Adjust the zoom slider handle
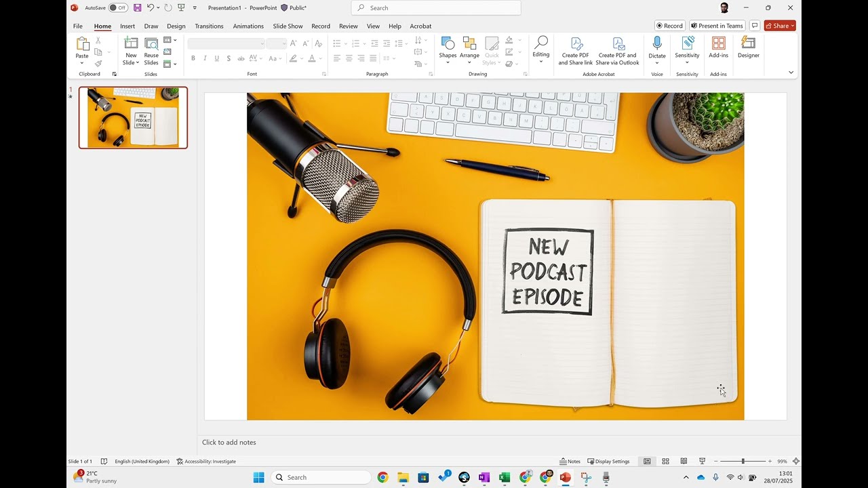 [x=743, y=462]
